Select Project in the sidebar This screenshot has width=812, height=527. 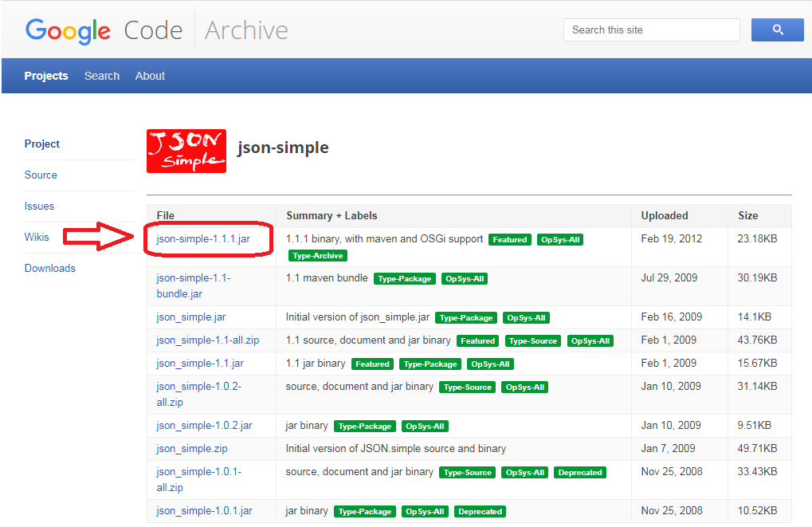coord(42,144)
